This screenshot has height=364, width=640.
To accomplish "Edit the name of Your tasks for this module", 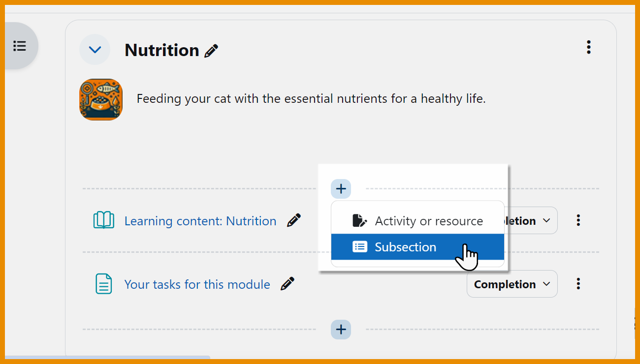I will click(287, 283).
